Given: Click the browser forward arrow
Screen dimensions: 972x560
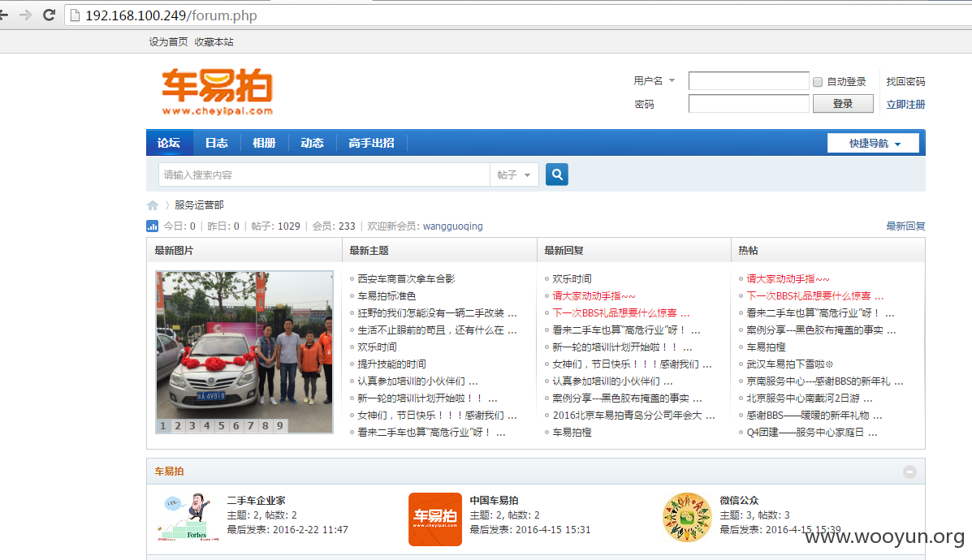Looking at the screenshot, I should point(25,15).
